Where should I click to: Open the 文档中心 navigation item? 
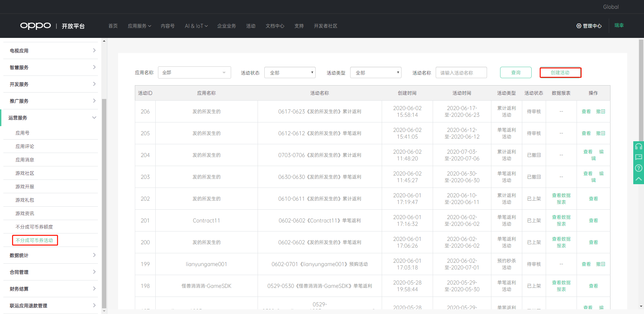(x=275, y=26)
